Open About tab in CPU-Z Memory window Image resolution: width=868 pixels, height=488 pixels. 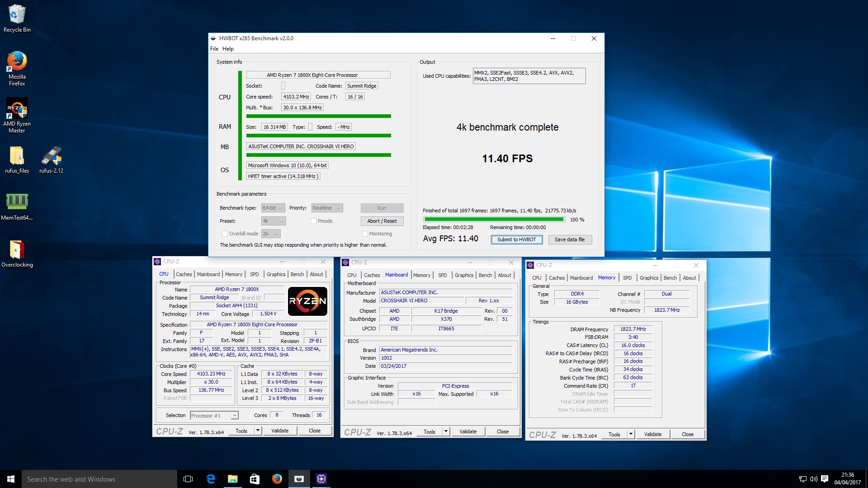pos(689,278)
